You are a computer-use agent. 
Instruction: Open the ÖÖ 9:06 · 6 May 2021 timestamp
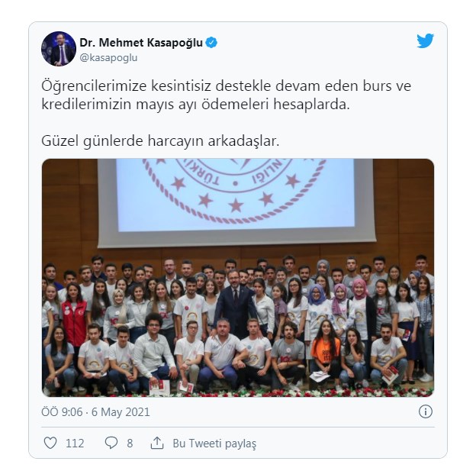(95, 412)
